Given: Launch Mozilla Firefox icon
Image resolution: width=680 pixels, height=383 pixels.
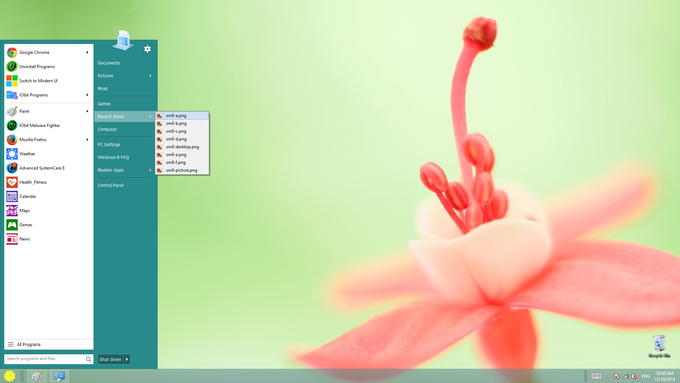Looking at the screenshot, I should pos(12,140).
